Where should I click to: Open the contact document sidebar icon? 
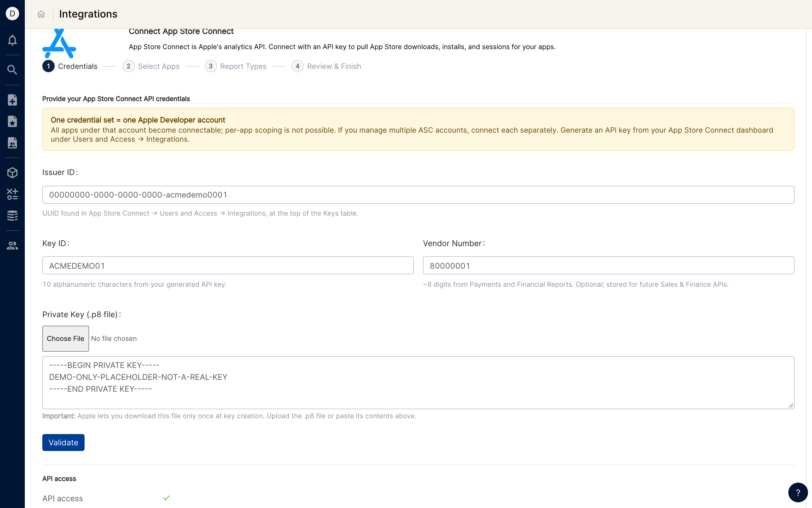[x=12, y=143]
